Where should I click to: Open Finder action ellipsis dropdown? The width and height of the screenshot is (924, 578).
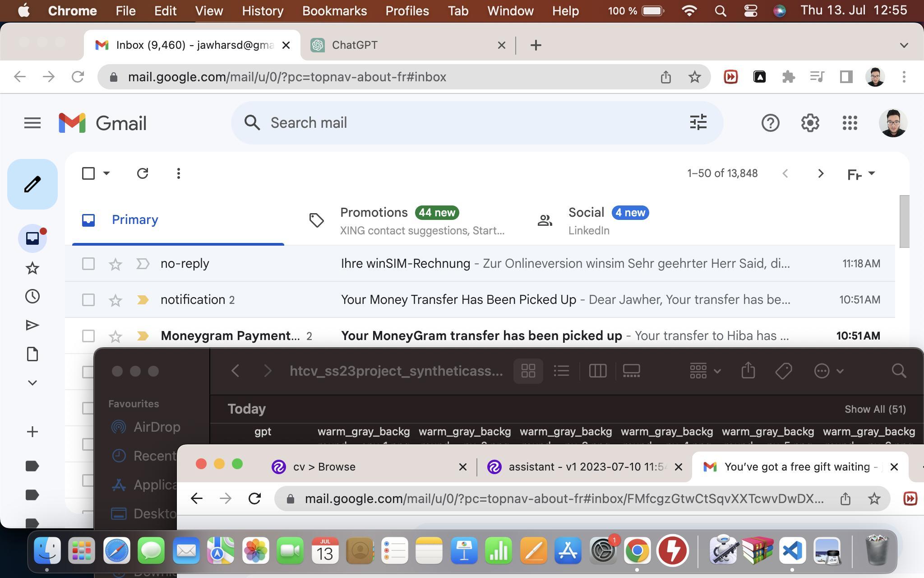[828, 371]
